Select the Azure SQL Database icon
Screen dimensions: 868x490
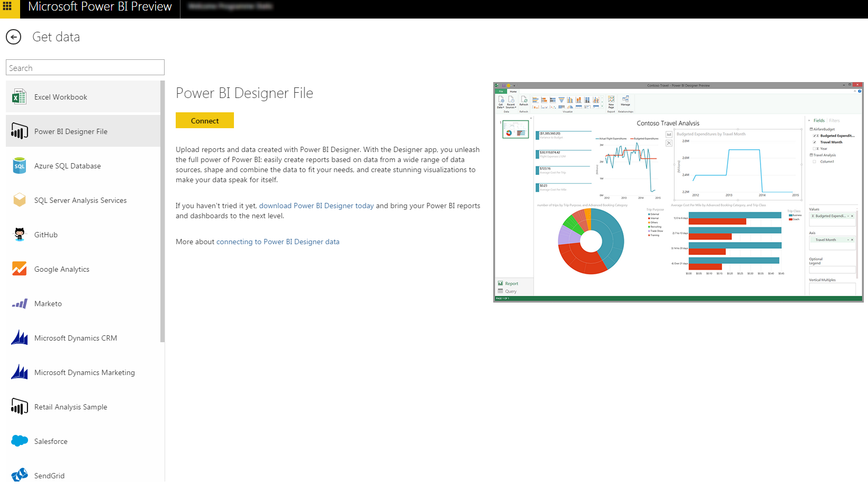pos(20,166)
